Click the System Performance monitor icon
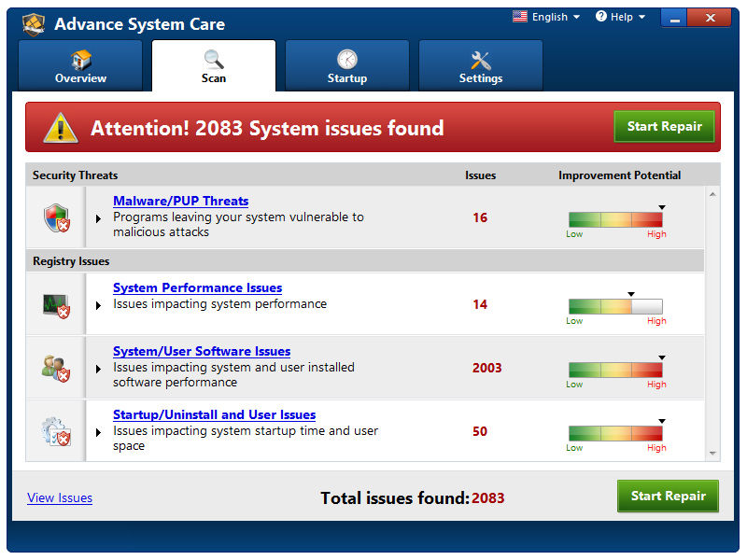Screen dimensions: 747x560 (x=57, y=305)
